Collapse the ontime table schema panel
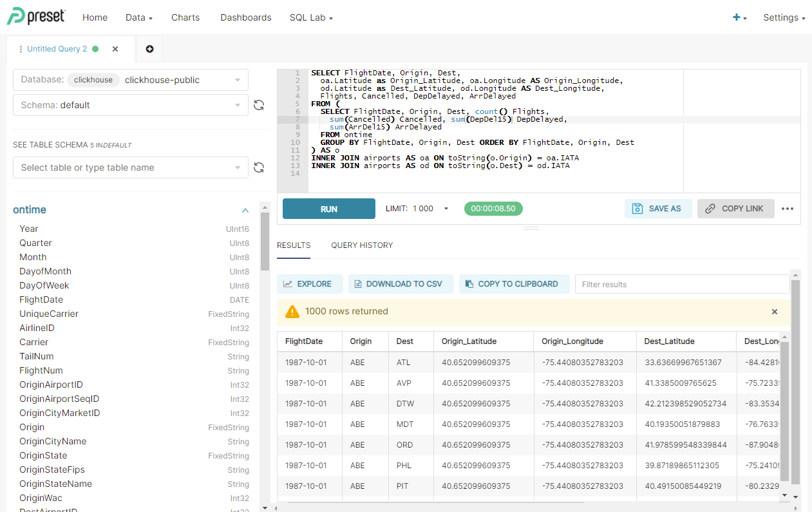 pyautogui.click(x=245, y=210)
